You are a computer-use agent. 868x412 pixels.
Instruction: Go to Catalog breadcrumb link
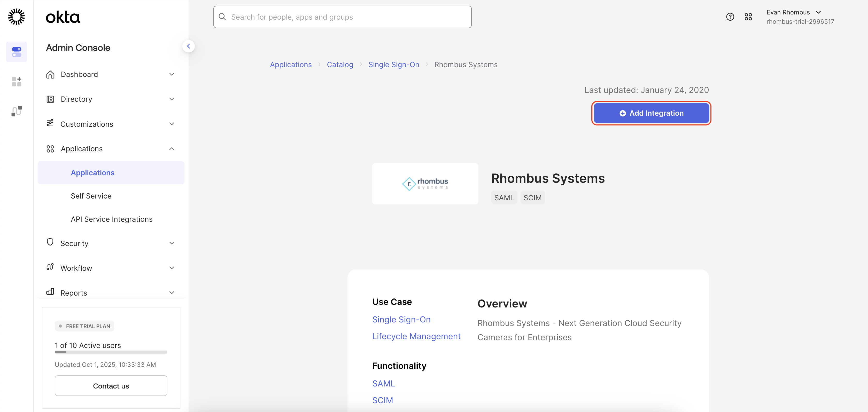[x=340, y=65]
